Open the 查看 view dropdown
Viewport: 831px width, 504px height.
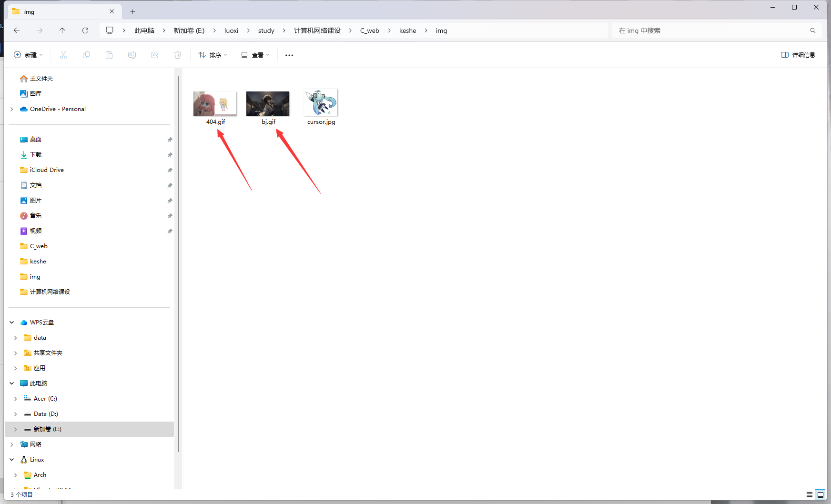click(x=255, y=55)
